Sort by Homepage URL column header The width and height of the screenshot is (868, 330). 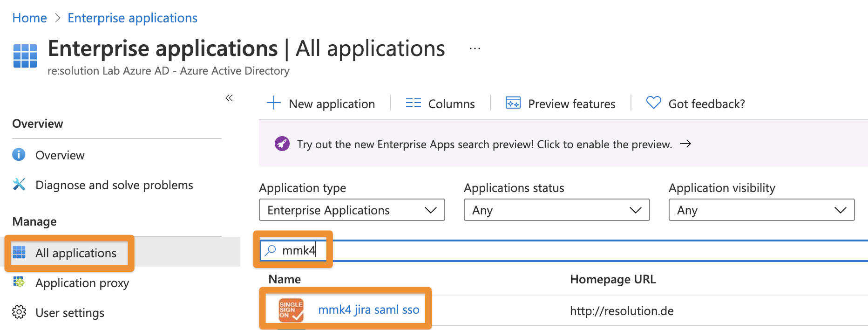[x=613, y=279]
